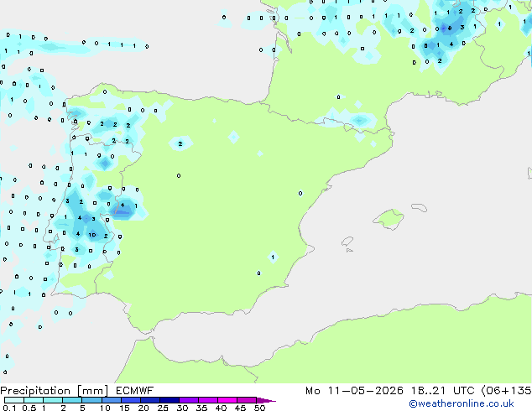
Task: Select the magenta 40–45 mm legend swatch
Action: 227,400
